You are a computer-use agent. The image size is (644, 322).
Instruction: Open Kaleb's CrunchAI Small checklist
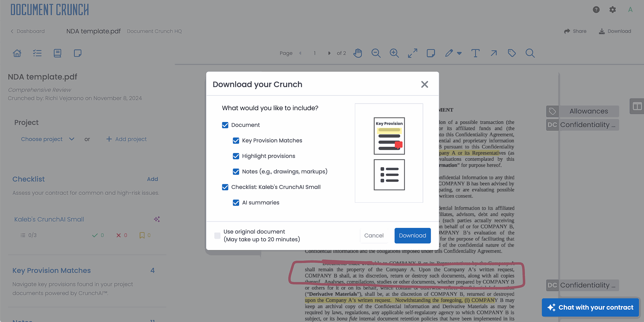coord(49,219)
